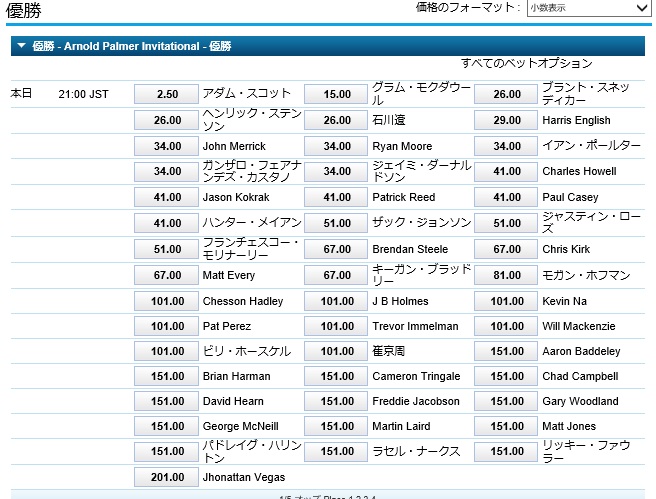Image resolution: width=656 pixels, height=499 pixels.
Task: Select 26.00 odds for ブラント・スネッディカー
Action: (506, 94)
